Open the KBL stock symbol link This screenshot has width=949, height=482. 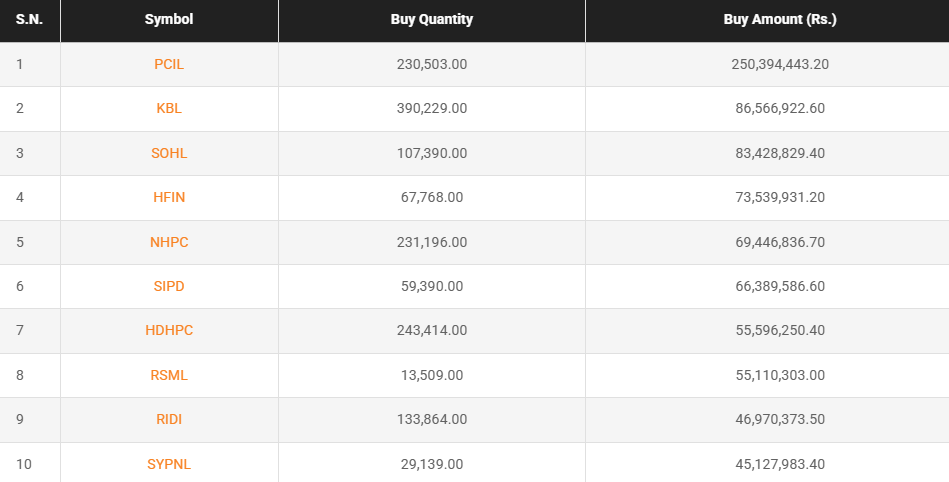tap(169, 109)
